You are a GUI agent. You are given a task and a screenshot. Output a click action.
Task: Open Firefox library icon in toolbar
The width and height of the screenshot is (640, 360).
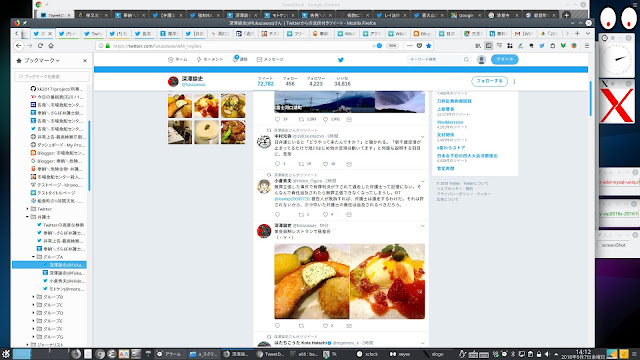click(478, 46)
